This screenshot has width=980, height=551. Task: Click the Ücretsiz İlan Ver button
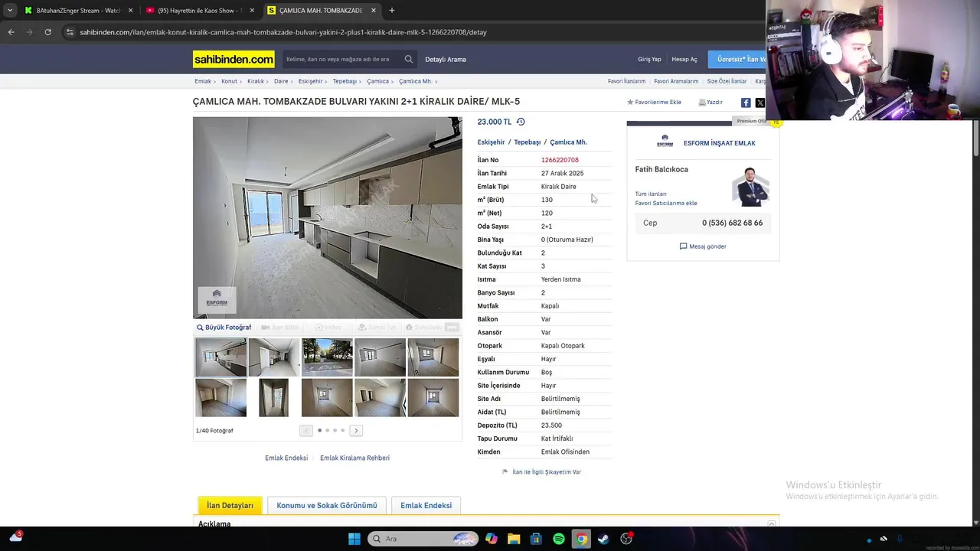point(738,59)
